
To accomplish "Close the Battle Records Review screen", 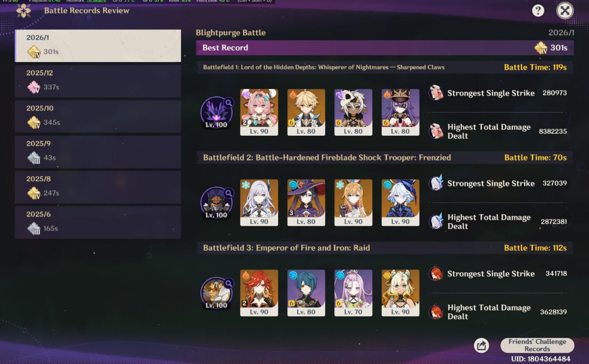I will [x=565, y=11].
